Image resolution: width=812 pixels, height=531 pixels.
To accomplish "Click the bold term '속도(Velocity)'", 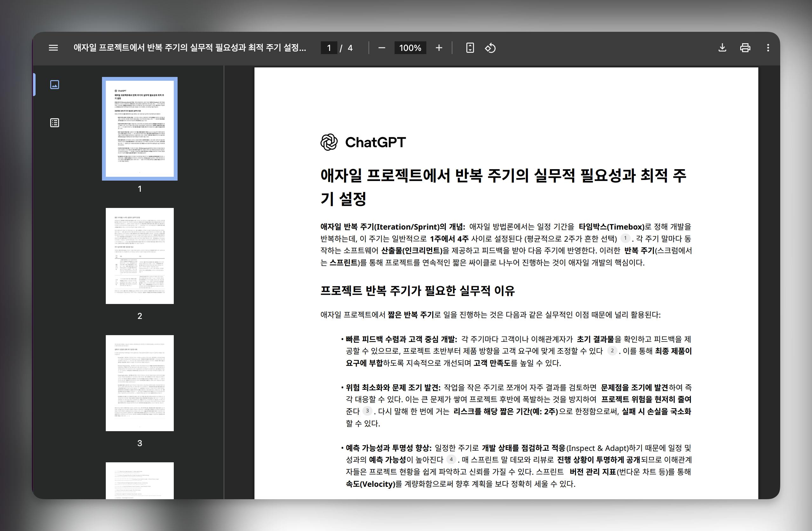I will click(x=370, y=484).
